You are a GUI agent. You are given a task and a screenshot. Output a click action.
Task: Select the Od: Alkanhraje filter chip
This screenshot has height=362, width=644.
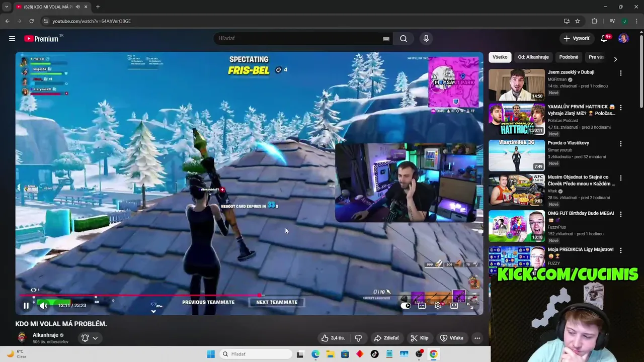[x=533, y=57]
